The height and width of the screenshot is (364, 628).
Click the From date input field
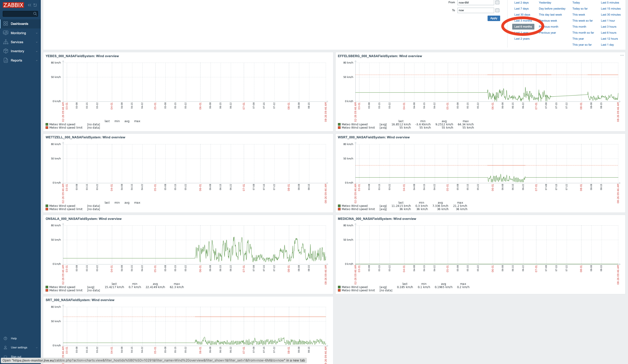coord(475,2)
